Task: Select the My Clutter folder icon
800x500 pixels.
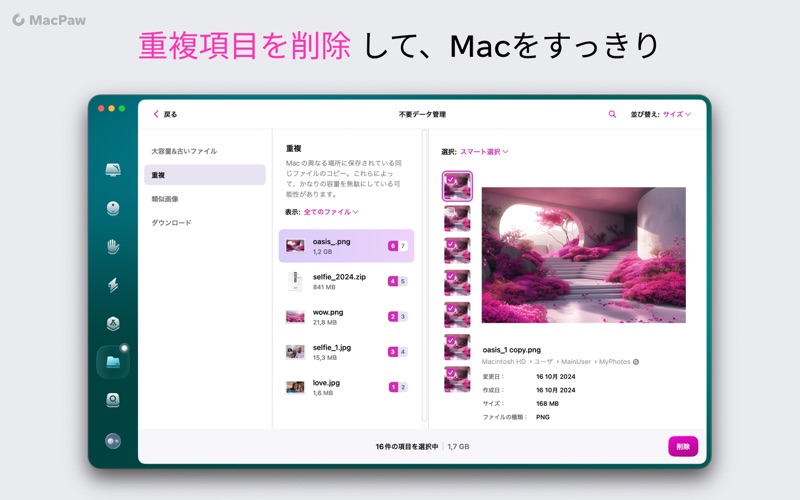Action: pos(113,362)
